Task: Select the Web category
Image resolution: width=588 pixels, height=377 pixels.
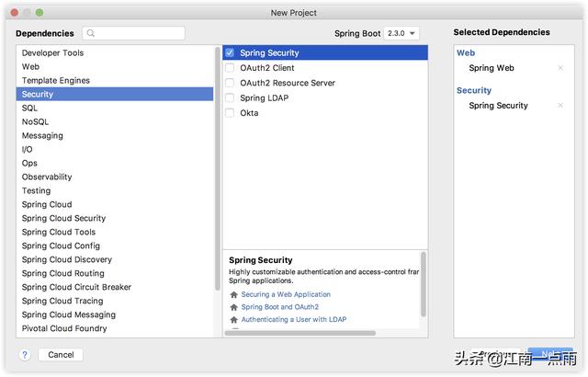Action: click(115, 67)
